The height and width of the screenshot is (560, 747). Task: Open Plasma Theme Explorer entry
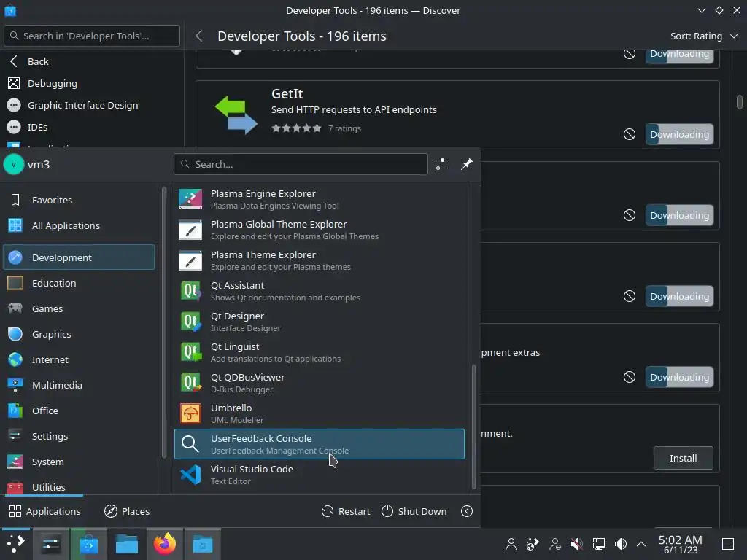coord(320,260)
